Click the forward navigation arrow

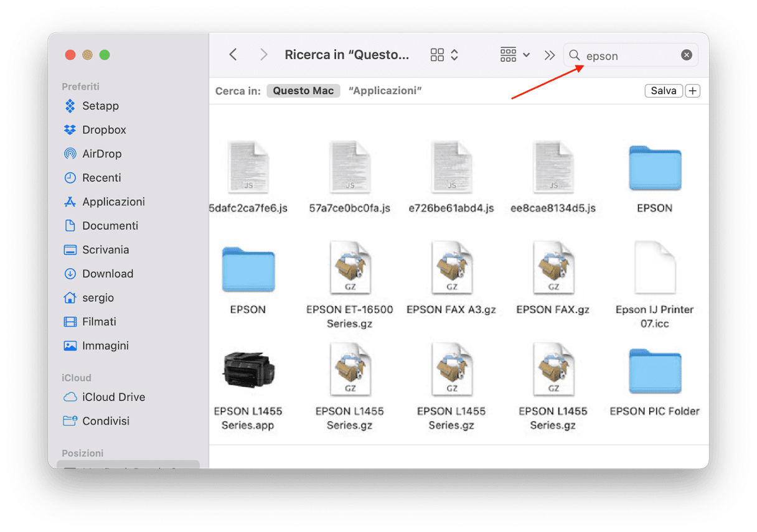(x=263, y=55)
